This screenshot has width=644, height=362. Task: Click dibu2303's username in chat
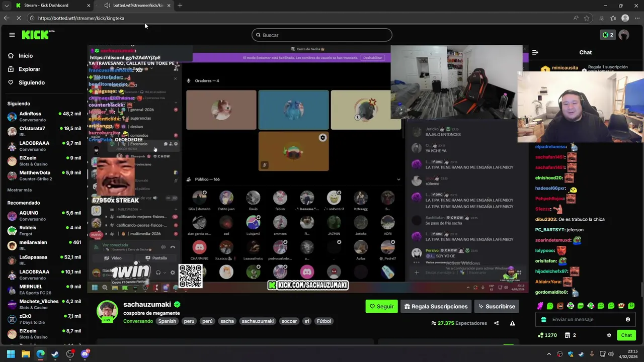pos(546,219)
